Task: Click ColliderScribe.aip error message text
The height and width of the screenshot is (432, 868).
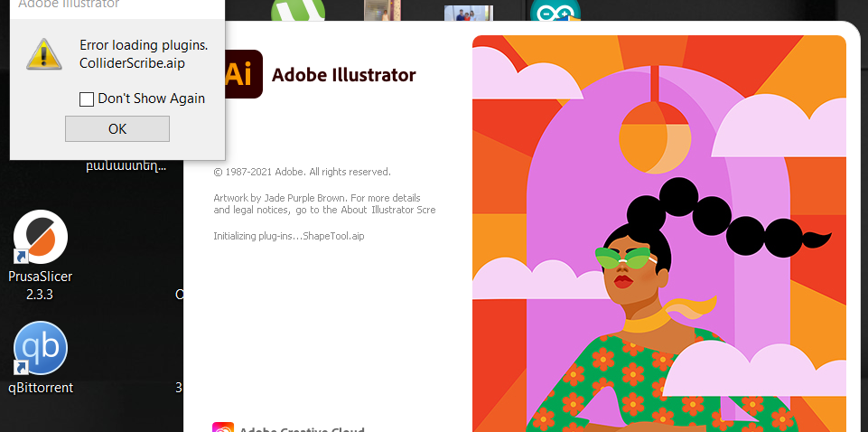Action: coord(132,63)
